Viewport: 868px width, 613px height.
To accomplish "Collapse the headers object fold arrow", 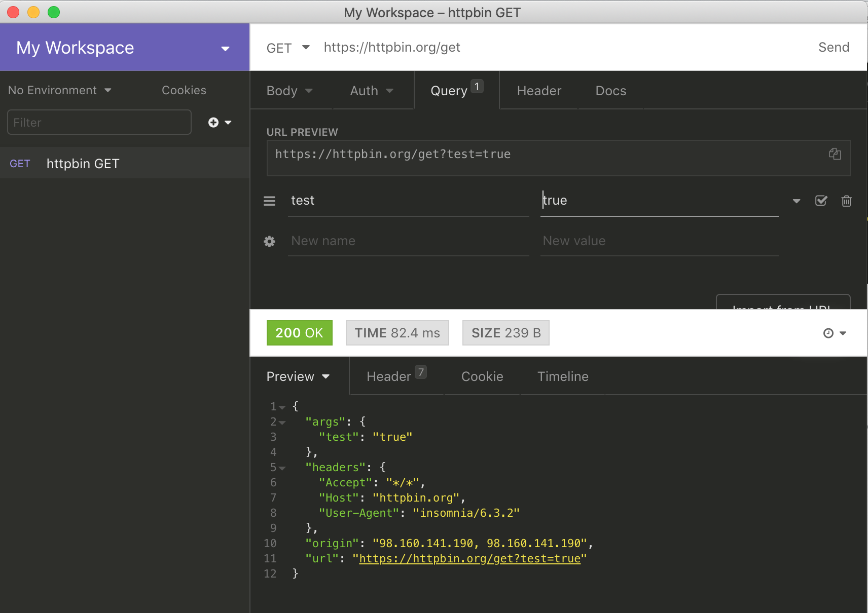I will 282,468.
